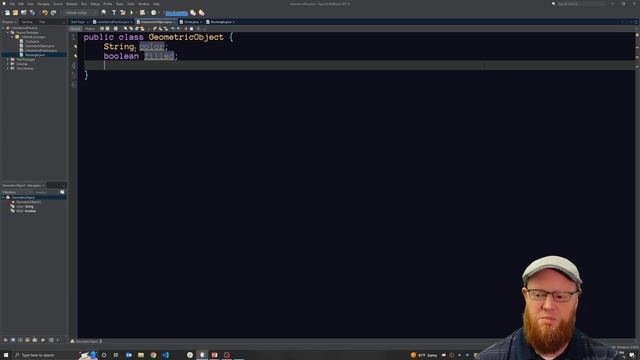
Task: Open the Source menu
Action: [58, 4]
